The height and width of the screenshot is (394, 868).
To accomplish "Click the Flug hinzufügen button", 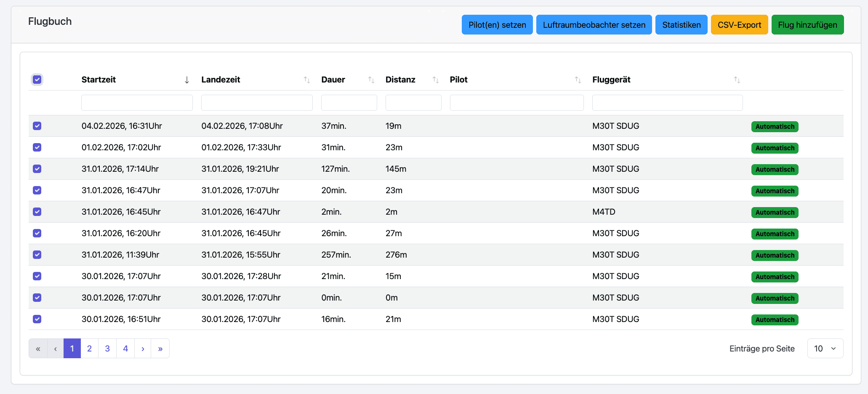I will click(807, 25).
